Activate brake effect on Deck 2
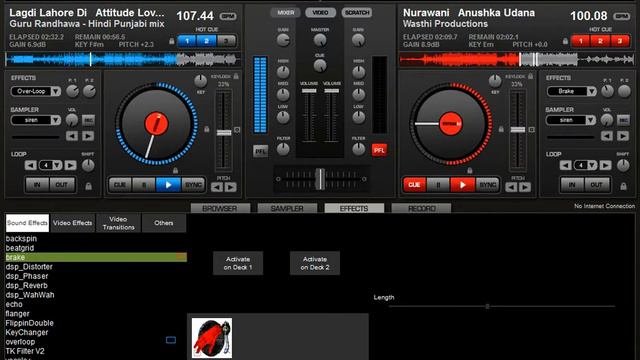 click(x=315, y=263)
